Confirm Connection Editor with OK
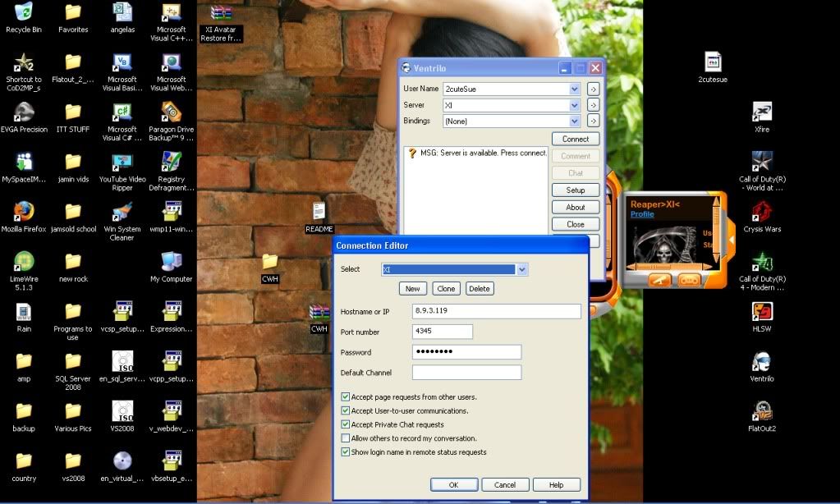 (x=454, y=485)
